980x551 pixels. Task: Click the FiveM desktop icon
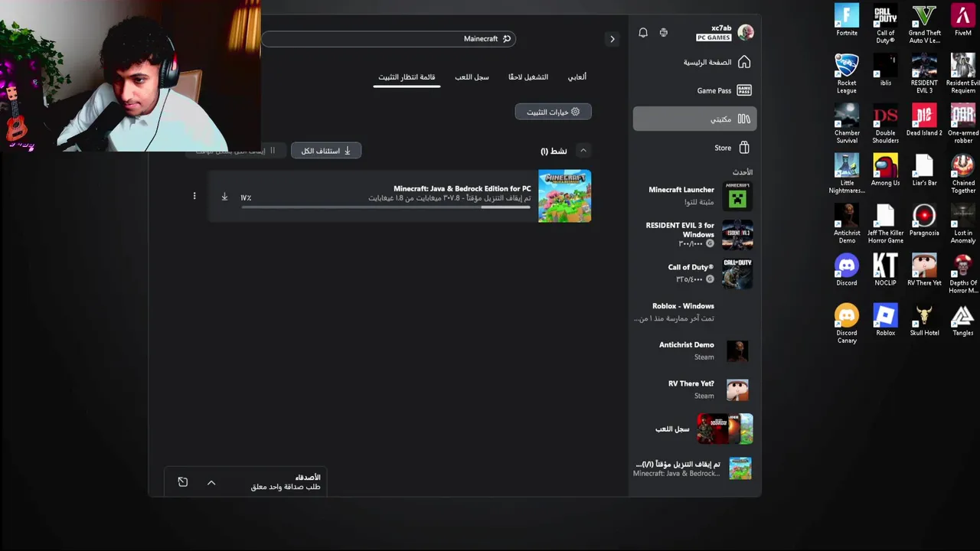click(x=963, y=20)
